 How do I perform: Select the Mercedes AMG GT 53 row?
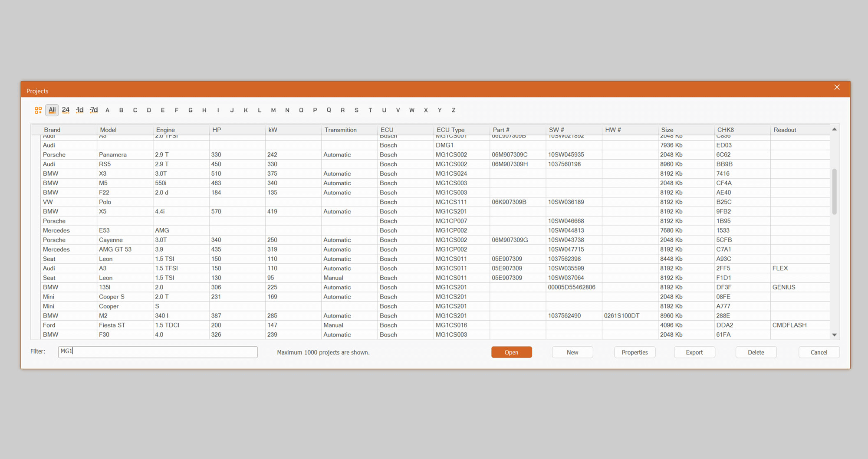coord(435,249)
